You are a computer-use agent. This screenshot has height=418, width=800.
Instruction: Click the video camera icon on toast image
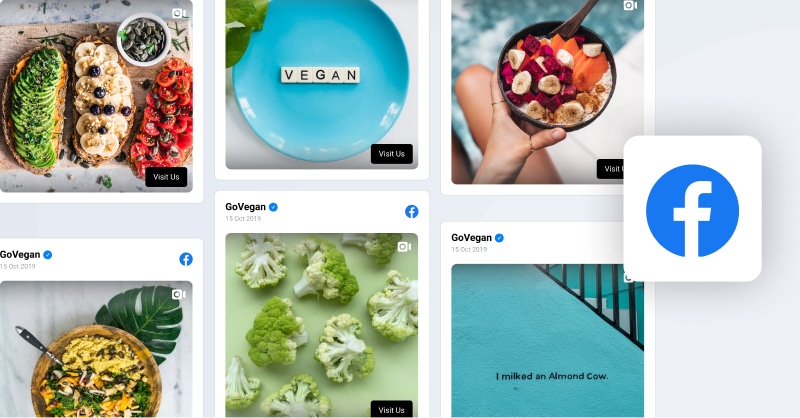(x=179, y=13)
